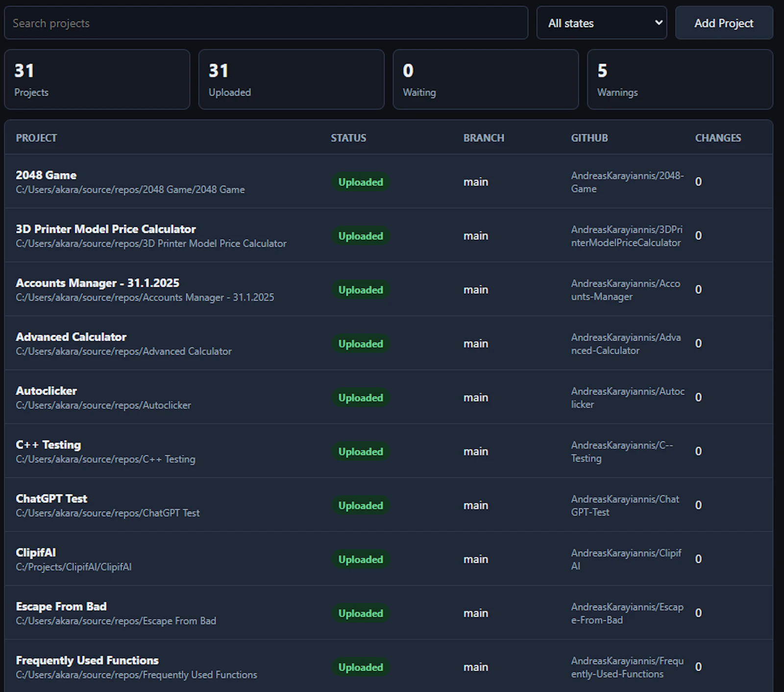Open AndreasKarayiannis/ChatGPT-Test GitHub link

pyautogui.click(x=625, y=505)
